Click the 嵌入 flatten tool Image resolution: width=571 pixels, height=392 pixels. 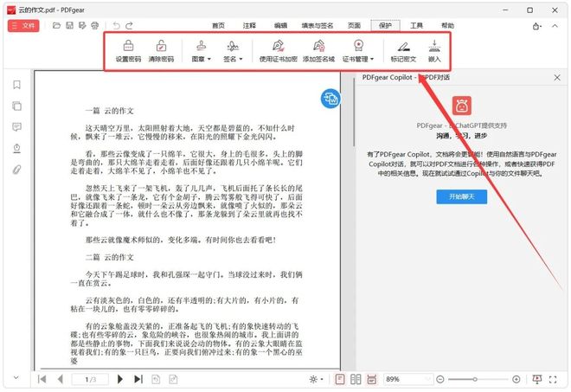(434, 51)
